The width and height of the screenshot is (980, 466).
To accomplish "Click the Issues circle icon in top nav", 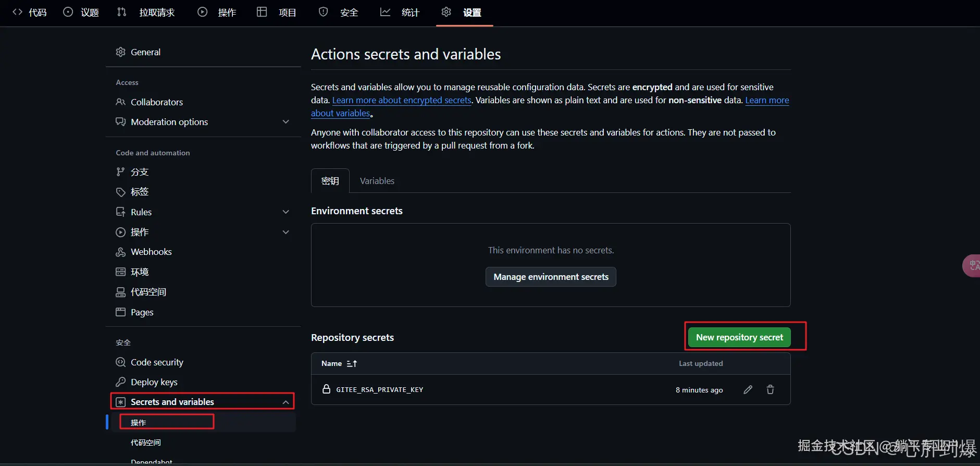I will point(68,12).
